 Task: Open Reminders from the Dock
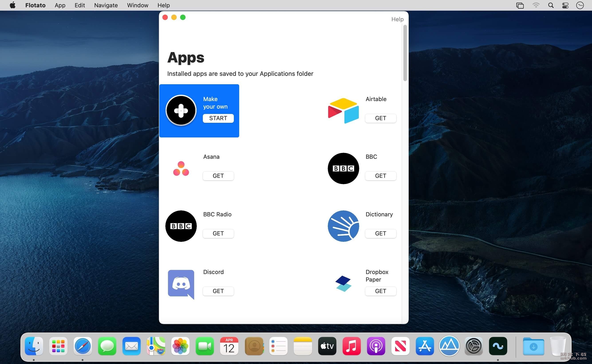(x=278, y=346)
